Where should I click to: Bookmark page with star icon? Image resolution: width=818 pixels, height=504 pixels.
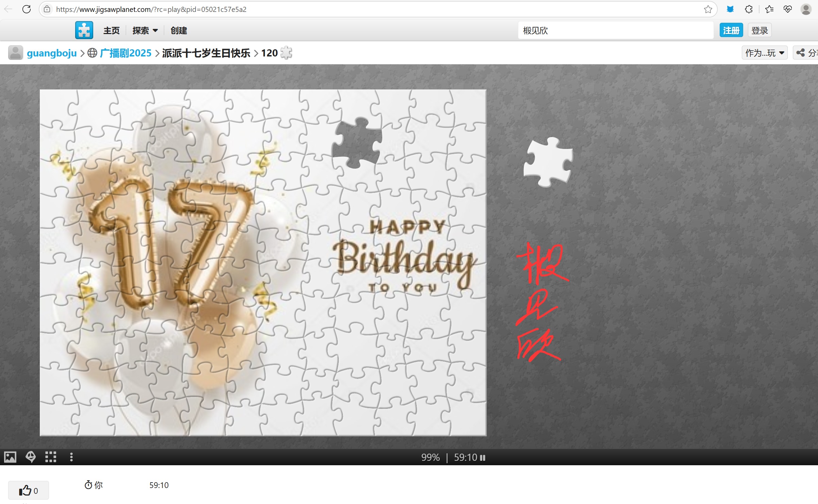[x=708, y=9]
